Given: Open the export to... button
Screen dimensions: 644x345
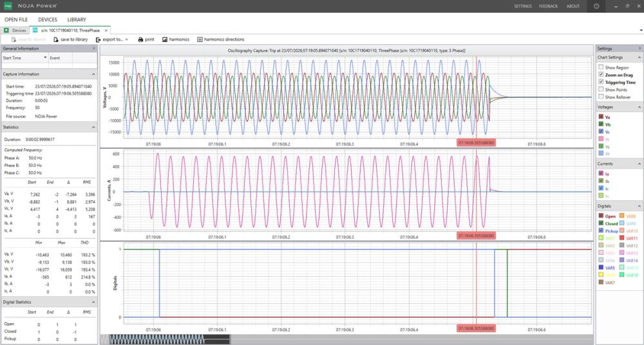Looking at the screenshot, I should point(111,39).
